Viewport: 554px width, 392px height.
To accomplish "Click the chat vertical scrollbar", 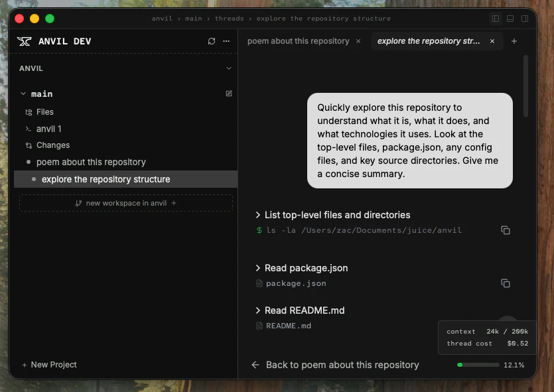I will [525, 86].
